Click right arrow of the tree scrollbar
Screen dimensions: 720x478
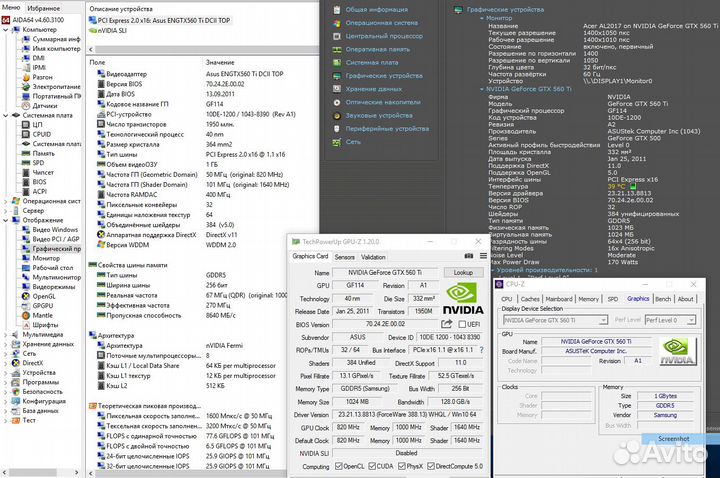click(77, 472)
